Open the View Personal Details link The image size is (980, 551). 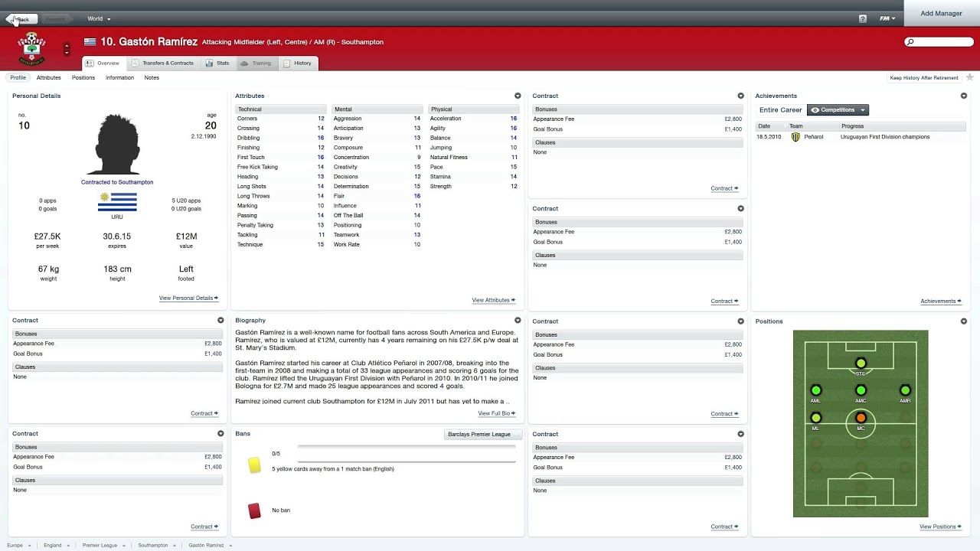(x=188, y=298)
